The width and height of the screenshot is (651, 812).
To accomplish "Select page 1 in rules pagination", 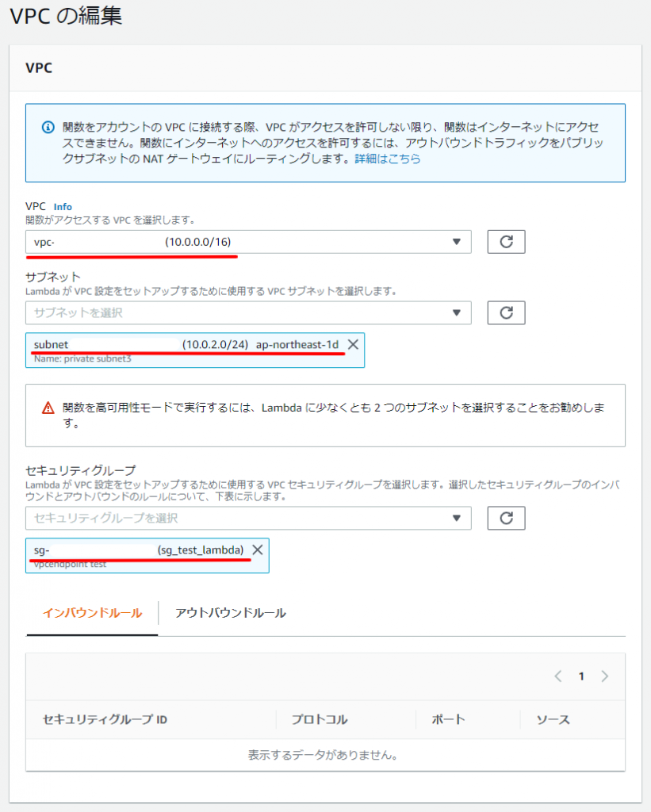I will click(x=581, y=676).
